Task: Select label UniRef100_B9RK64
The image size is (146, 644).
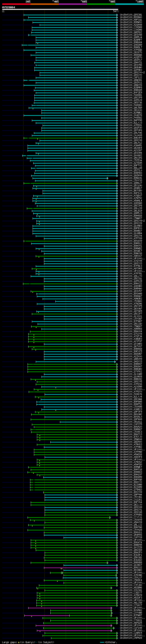Action: point(131,42)
